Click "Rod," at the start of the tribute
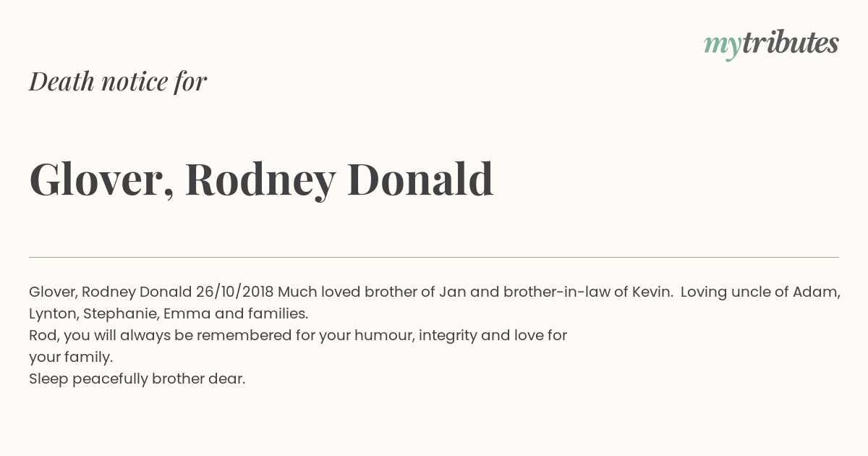The height and width of the screenshot is (456, 868). tap(44, 336)
